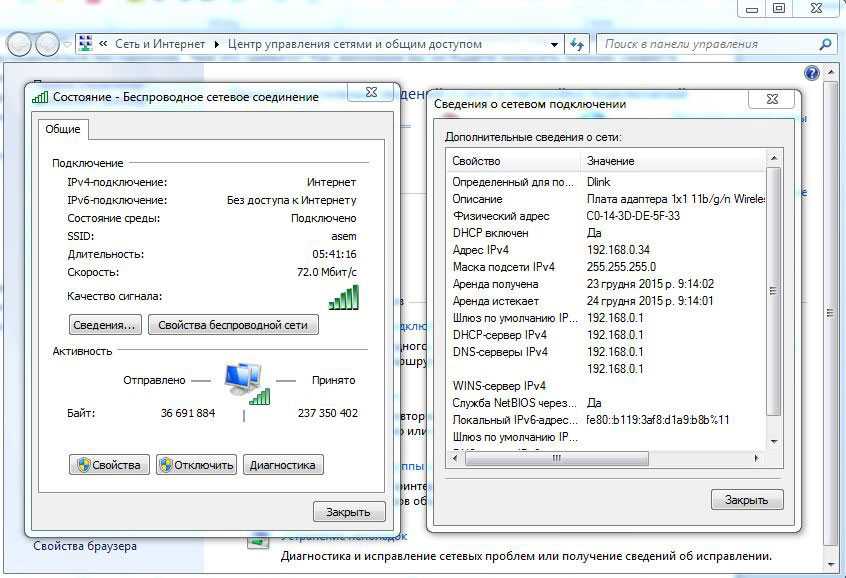
Task: Open the Свойства браузера link
Action: tap(85, 546)
